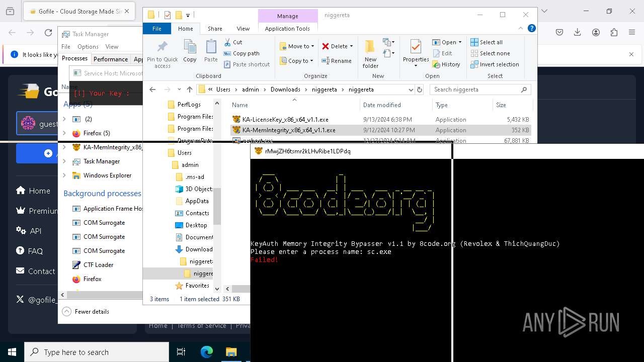The height and width of the screenshot is (362, 644).
Task: Open Firefox account profile icon
Action: coord(596,33)
